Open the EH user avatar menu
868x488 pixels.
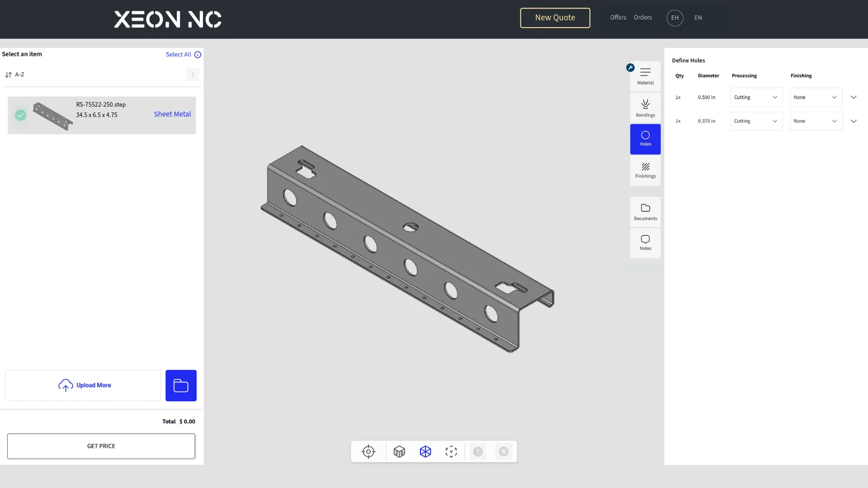pos(675,18)
